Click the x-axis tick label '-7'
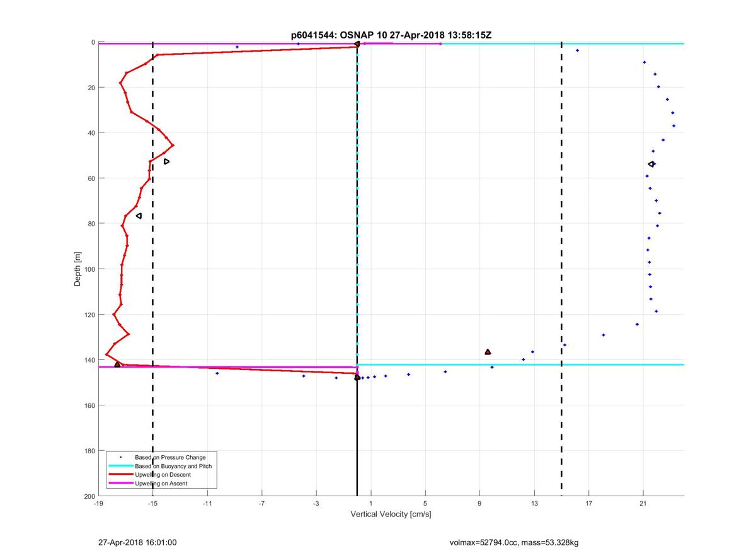The height and width of the screenshot is (558, 756). tap(261, 504)
